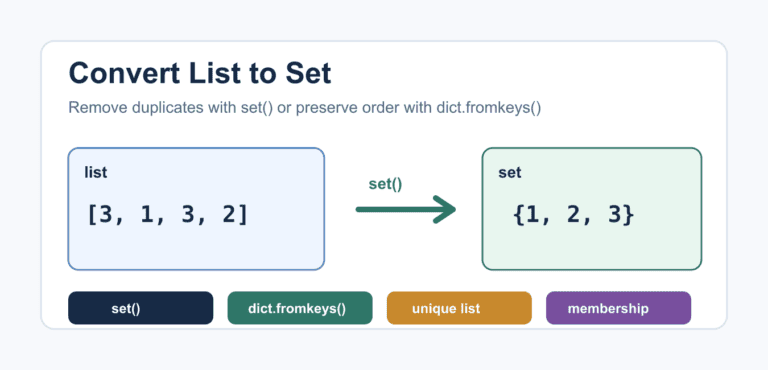Select the dict.fromkeys() green tag
Viewport: 768px width, 370px height.
click(x=300, y=308)
